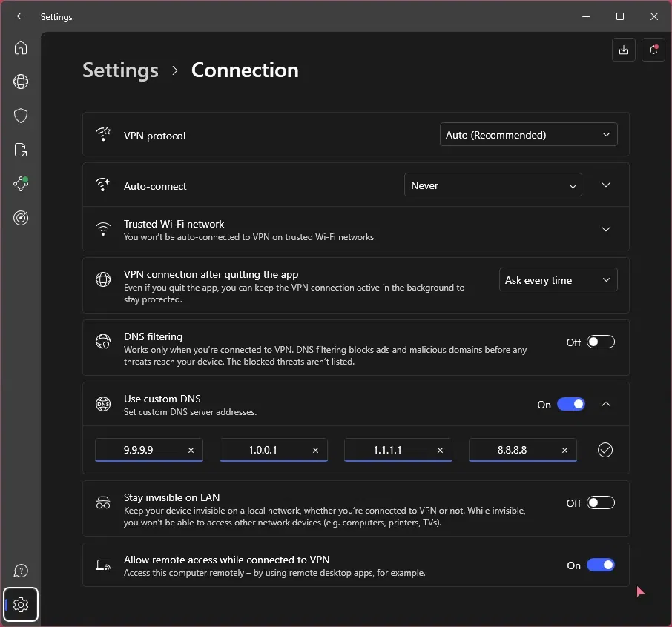Open the VPN protocol Auto (Recommended) dropdown

[528, 134]
